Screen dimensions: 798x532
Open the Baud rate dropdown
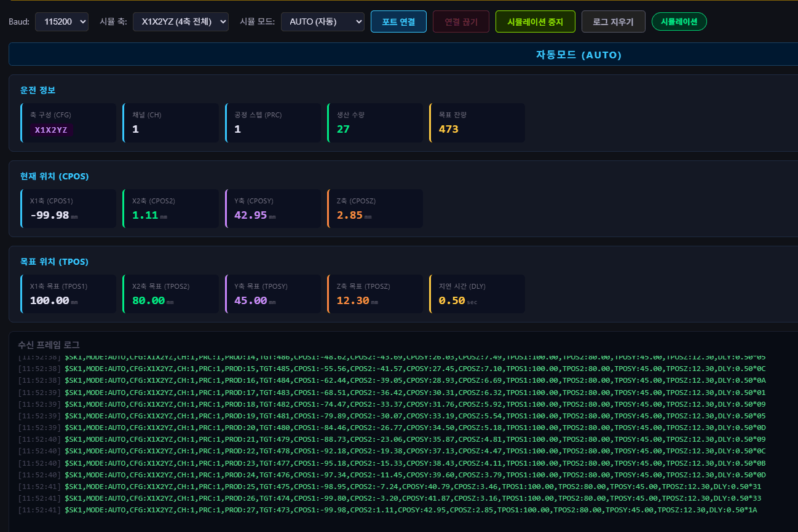[x=61, y=22]
